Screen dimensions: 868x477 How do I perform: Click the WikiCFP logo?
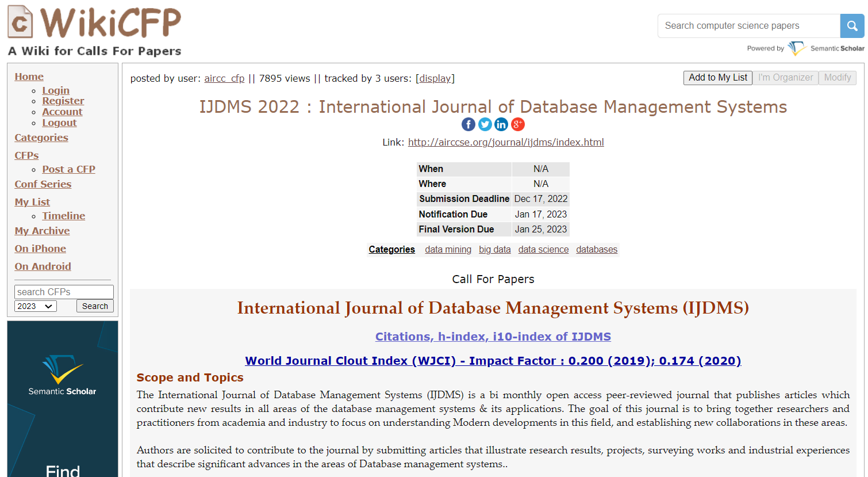pyautogui.click(x=95, y=30)
